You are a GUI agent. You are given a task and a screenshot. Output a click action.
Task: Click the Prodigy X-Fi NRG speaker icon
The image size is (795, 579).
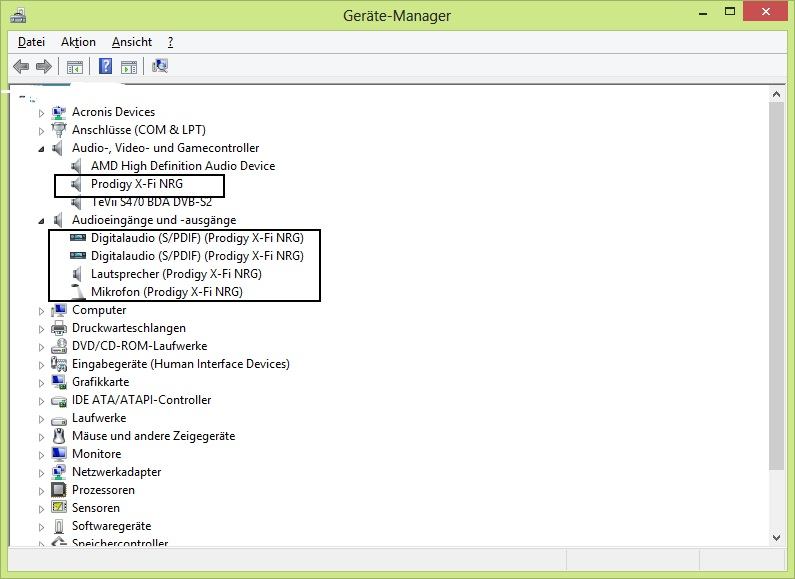pyautogui.click(x=76, y=184)
